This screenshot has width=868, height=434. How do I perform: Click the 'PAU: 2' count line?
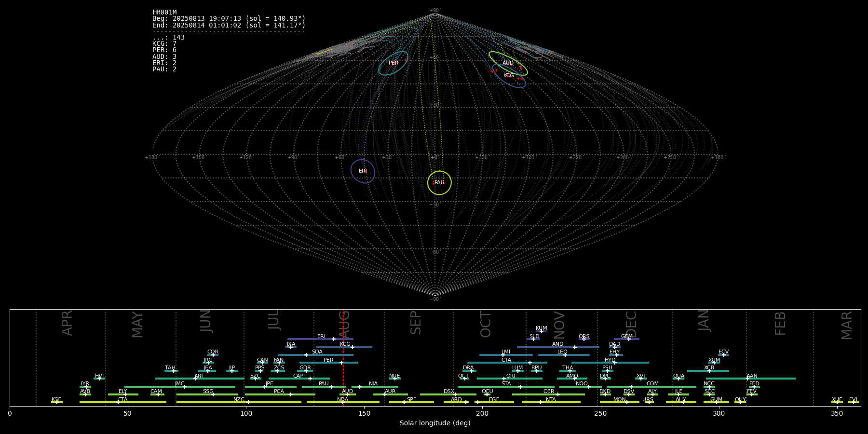(164, 69)
